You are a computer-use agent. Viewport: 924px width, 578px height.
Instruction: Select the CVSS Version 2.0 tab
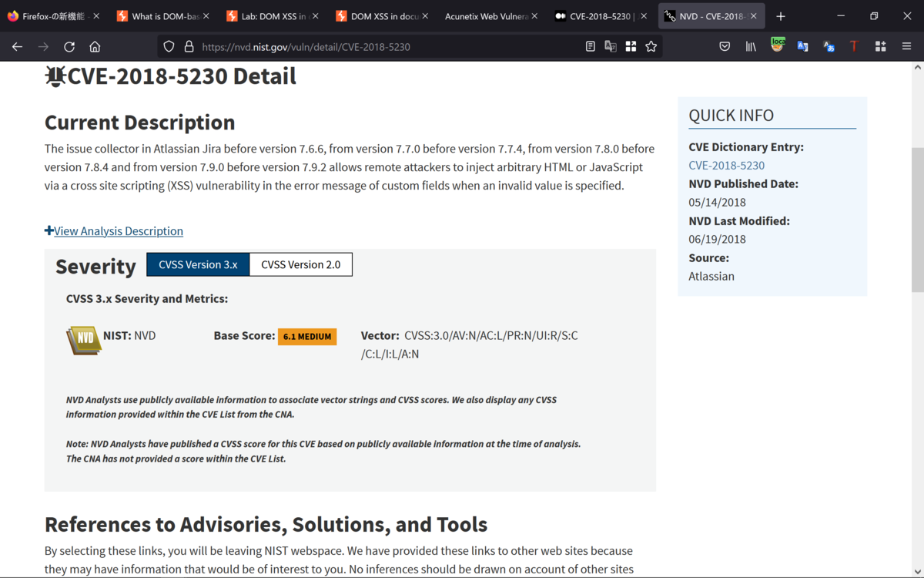click(301, 264)
